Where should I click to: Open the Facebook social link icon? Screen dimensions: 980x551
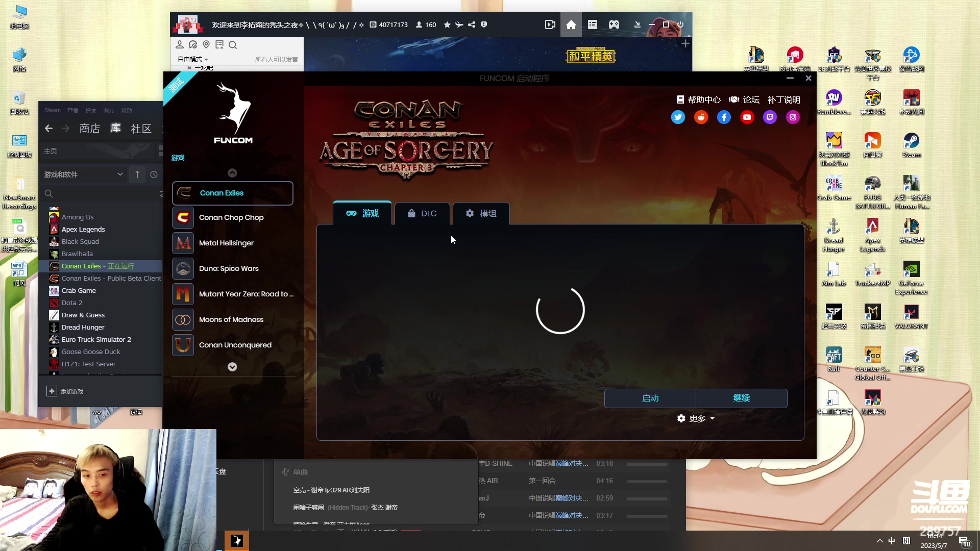point(724,117)
